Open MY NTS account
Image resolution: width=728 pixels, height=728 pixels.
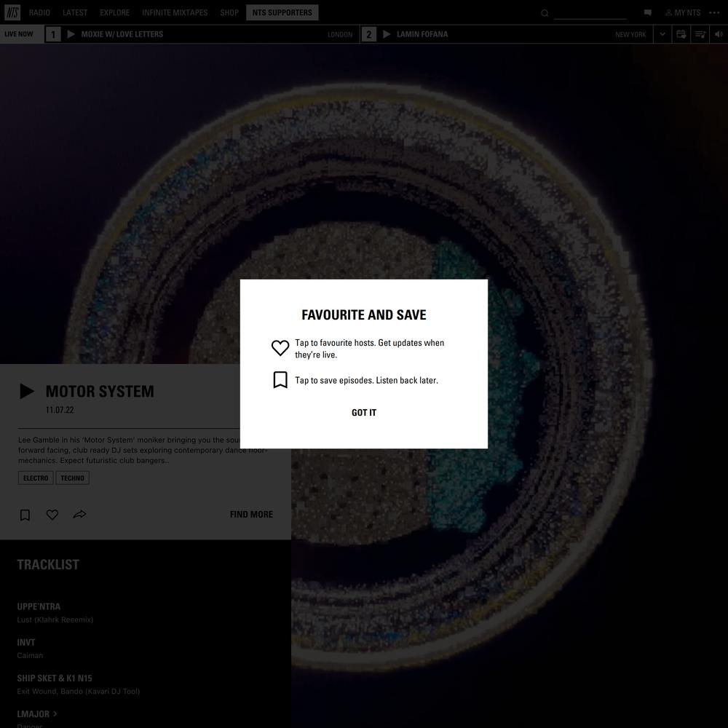point(683,12)
